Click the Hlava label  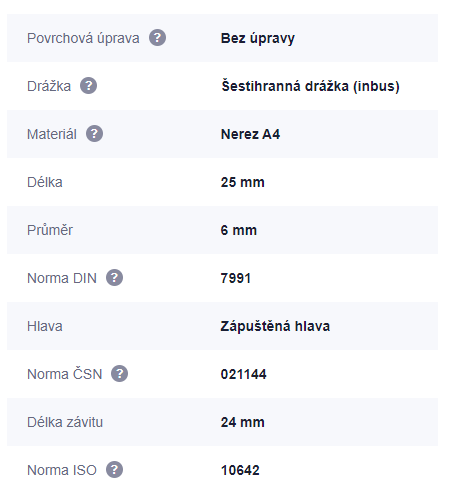pyautogui.click(x=45, y=326)
